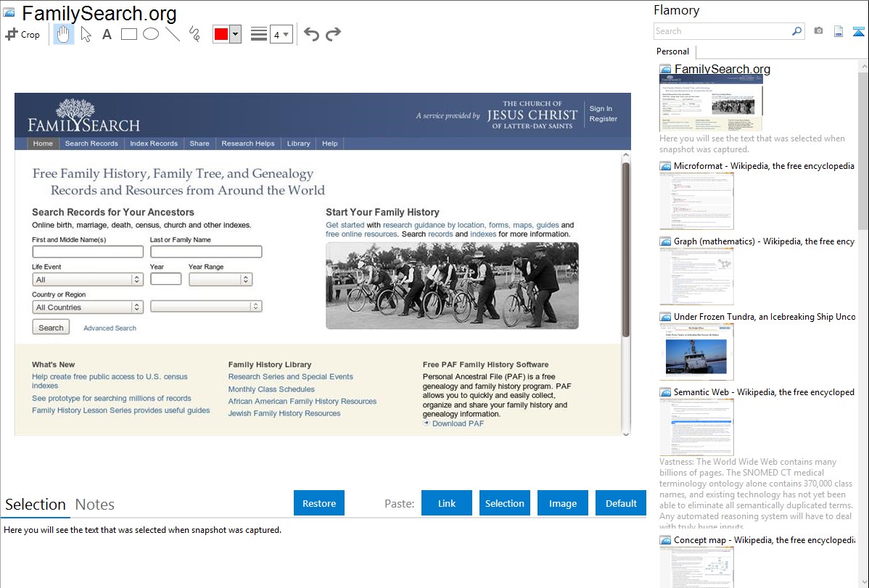This screenshot has width=869, height=588.
Task: Click the Library nav tab
Action: point(298,144)
